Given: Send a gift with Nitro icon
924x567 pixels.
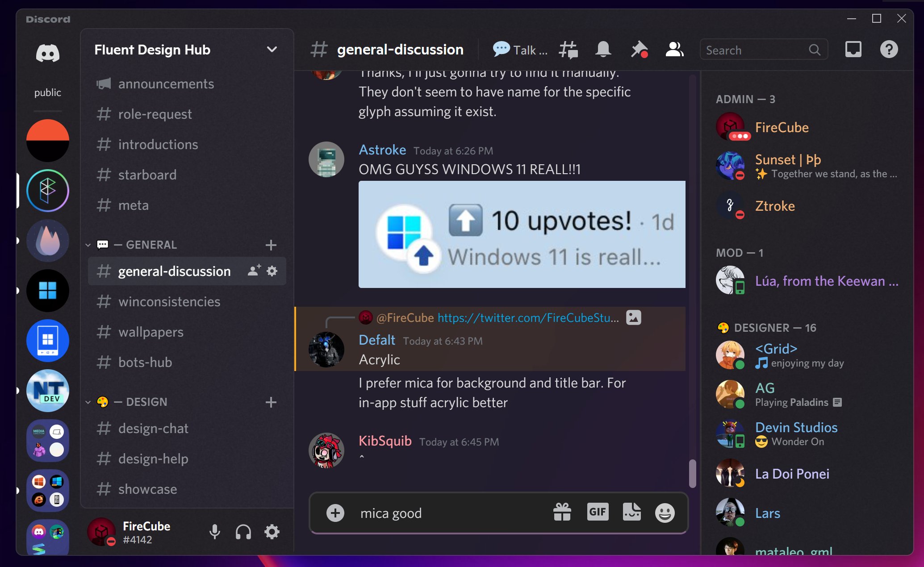Looking at the screenshot, I should 562,513.
